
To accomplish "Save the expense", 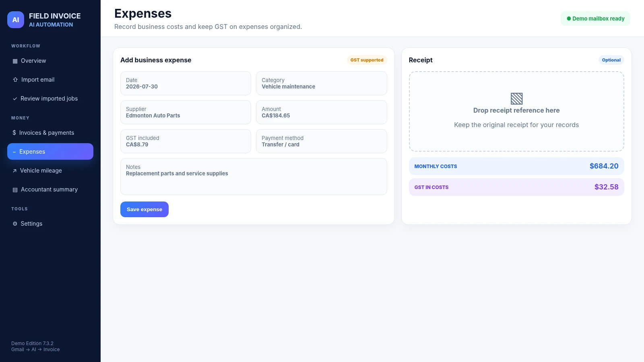I will pyautogui.click(x=144, y=210).
